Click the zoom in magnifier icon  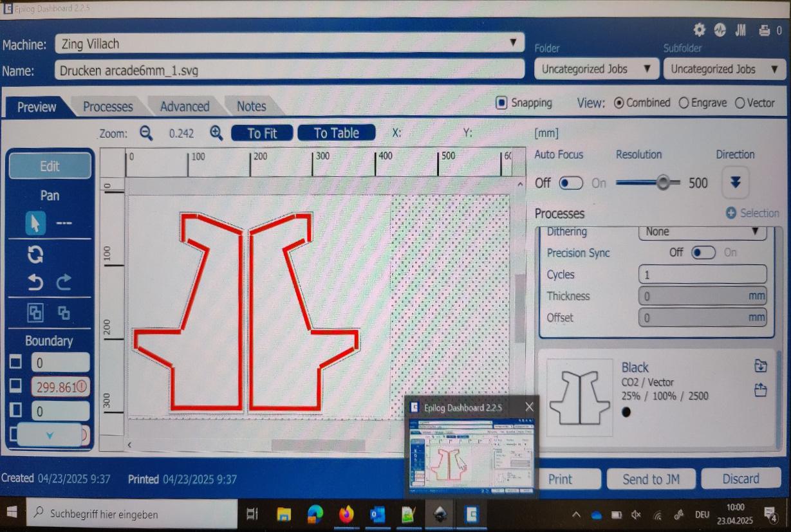[217, 133]
